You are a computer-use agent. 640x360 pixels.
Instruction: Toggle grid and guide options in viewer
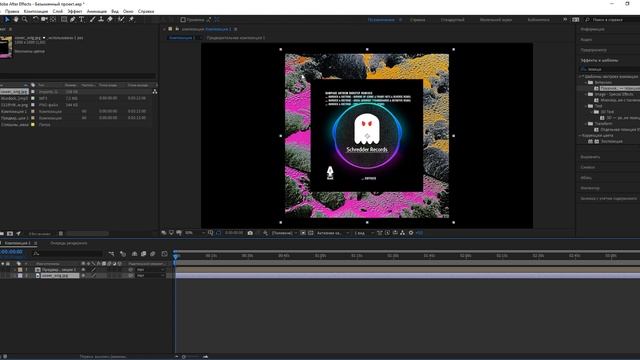[x=210, y=233]
